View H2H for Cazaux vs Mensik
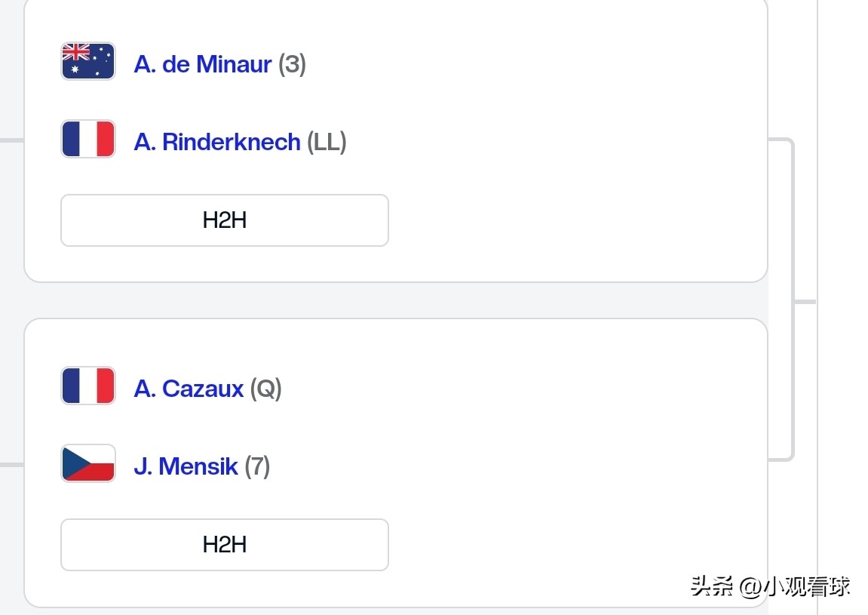 coord(224,545)
